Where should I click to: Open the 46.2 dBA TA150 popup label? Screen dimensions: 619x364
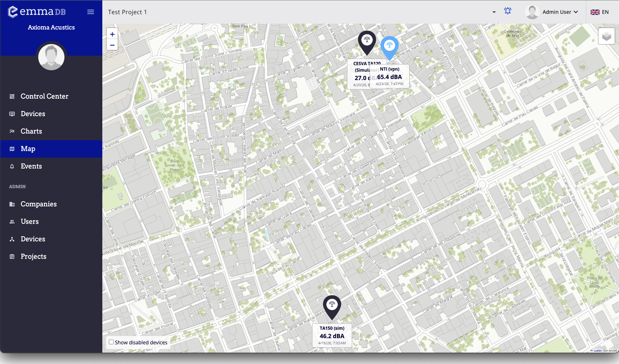[332, 336]
